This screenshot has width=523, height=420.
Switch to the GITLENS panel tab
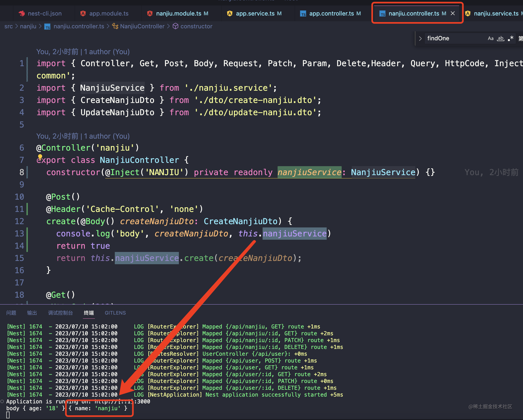tap(115, 313)
